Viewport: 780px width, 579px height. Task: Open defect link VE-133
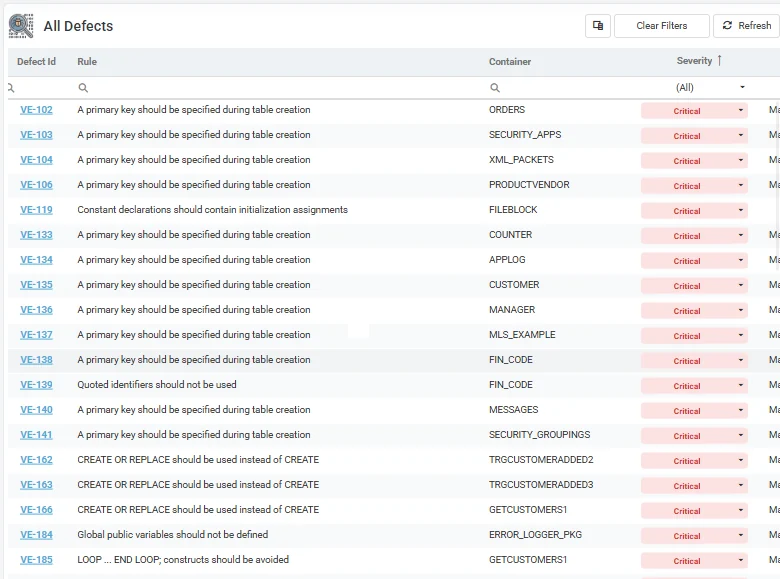pyautogui.click(x=36, y=235)
